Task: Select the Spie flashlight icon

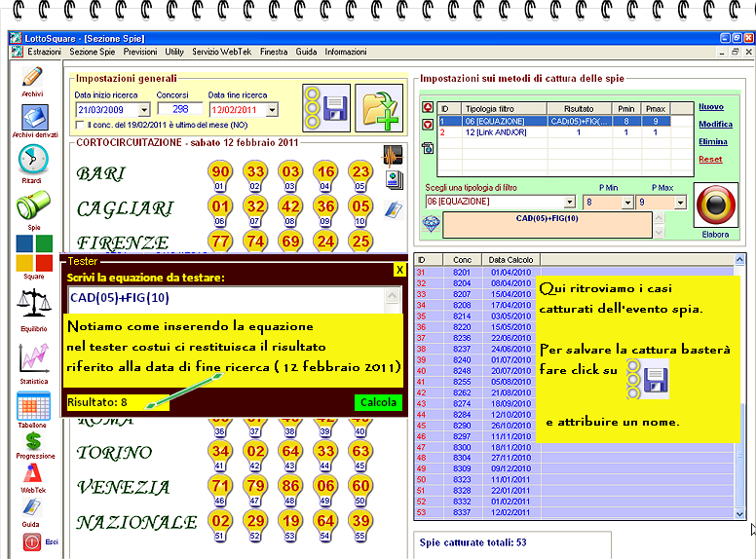Action: click(x=33, y=205)
